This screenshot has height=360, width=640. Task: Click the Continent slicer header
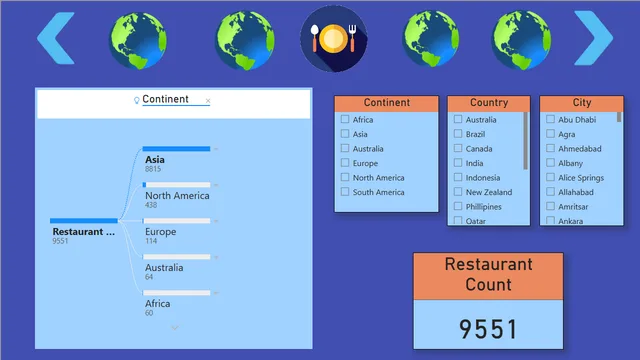tap(387, 103)
